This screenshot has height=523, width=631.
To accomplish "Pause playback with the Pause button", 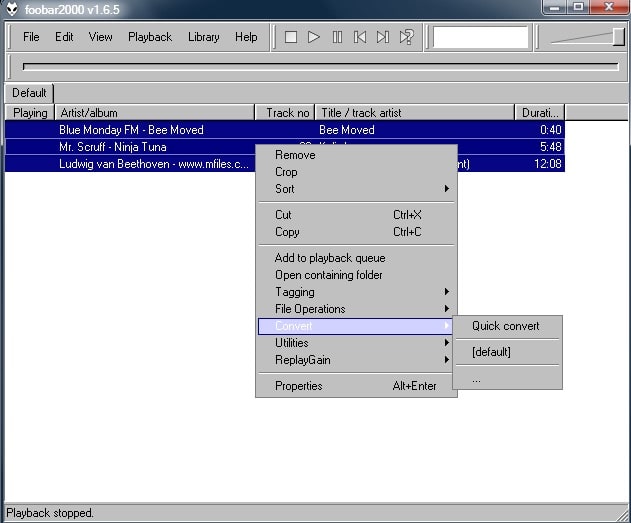I will click(x=337, y=37).
